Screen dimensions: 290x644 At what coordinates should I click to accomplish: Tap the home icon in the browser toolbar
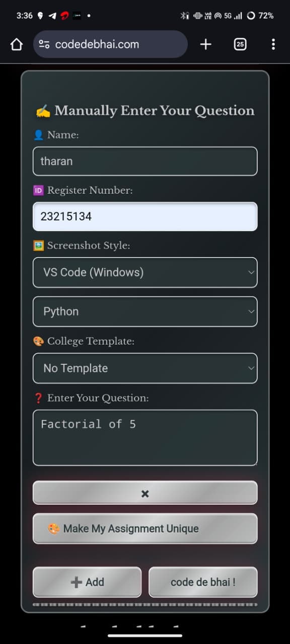(16, 44)
